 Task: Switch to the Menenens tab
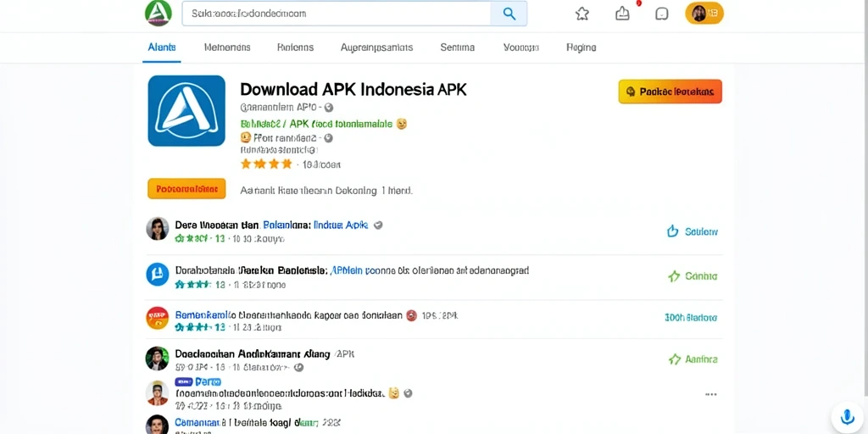coord(227,47)
